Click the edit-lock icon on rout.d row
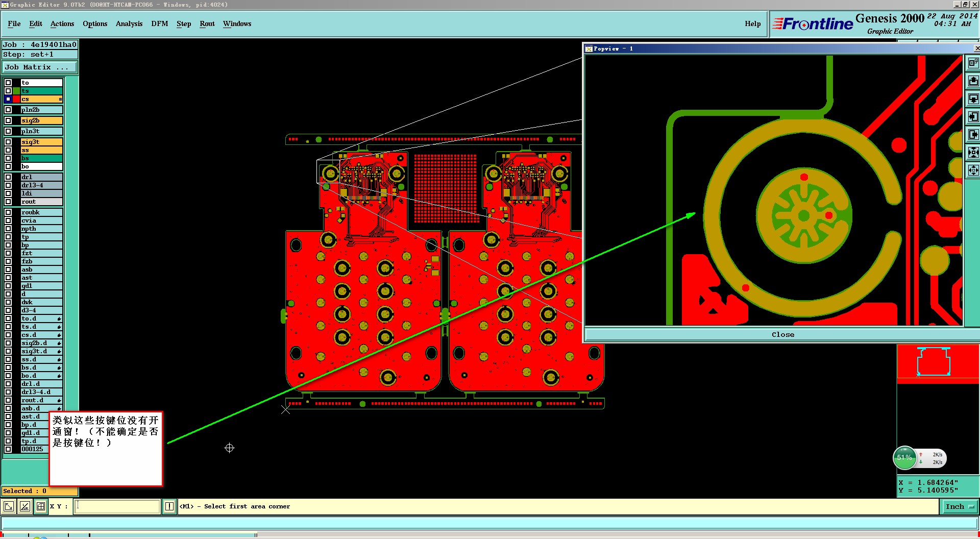 click(x=59, y=401)
